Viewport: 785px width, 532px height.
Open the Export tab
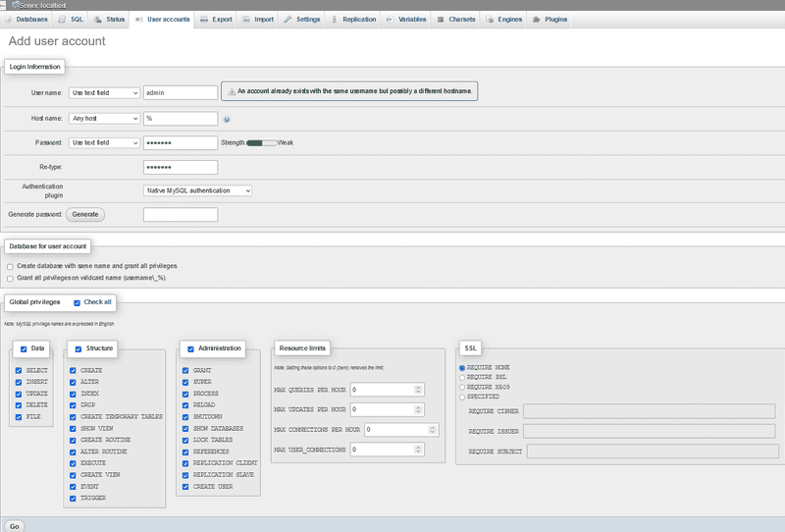tap(216, 20)
